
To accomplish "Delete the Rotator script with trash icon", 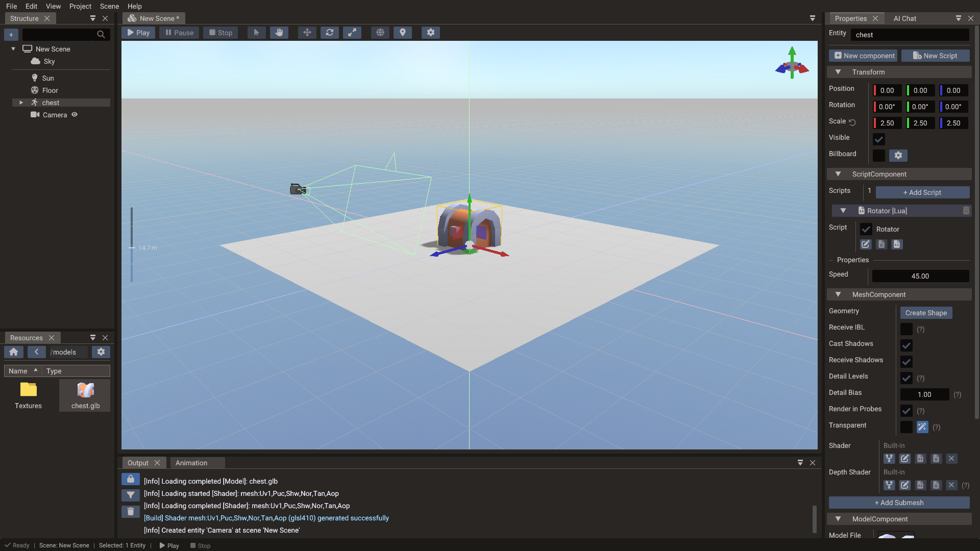I will 966,211.
